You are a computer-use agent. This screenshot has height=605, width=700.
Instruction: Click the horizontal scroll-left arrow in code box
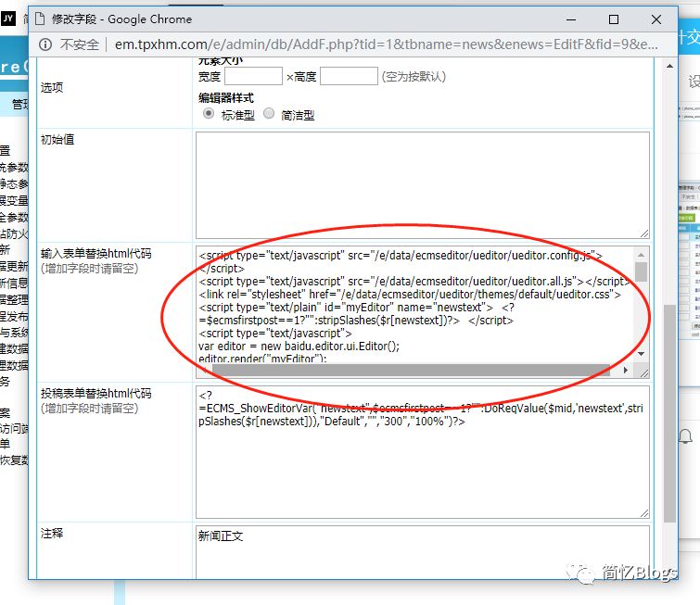coord(204,371)
